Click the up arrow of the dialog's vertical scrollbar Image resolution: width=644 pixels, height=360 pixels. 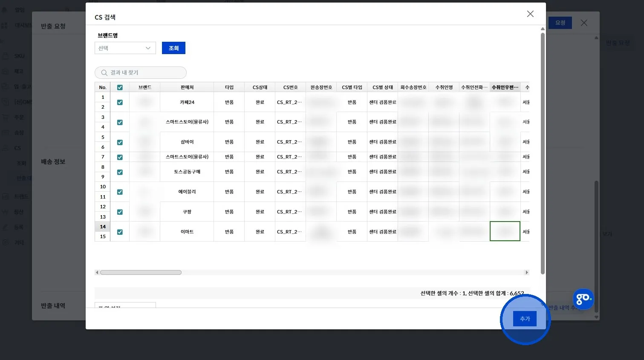coord(543,29)
